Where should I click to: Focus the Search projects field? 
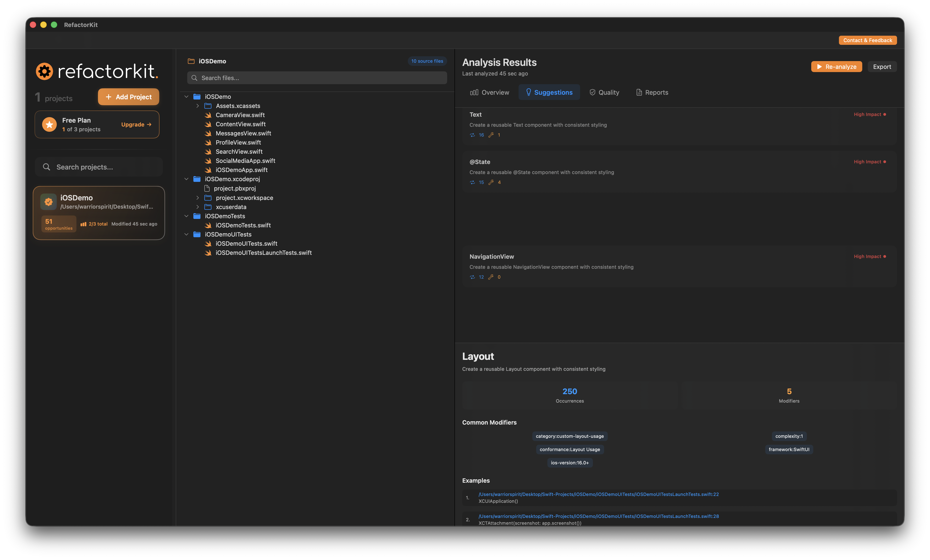pos(99,167)
